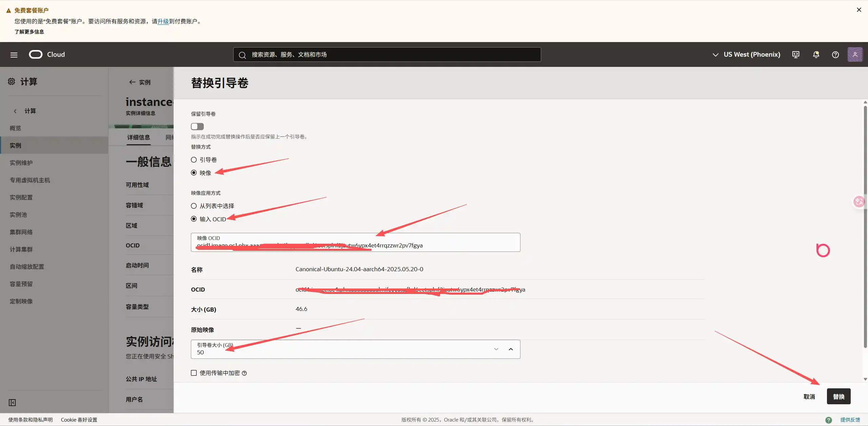Viewport: 868px width, 426px height.
Task: Dismiss the free tier account banner
Action: pyautogui.click(x=859, y=10)
